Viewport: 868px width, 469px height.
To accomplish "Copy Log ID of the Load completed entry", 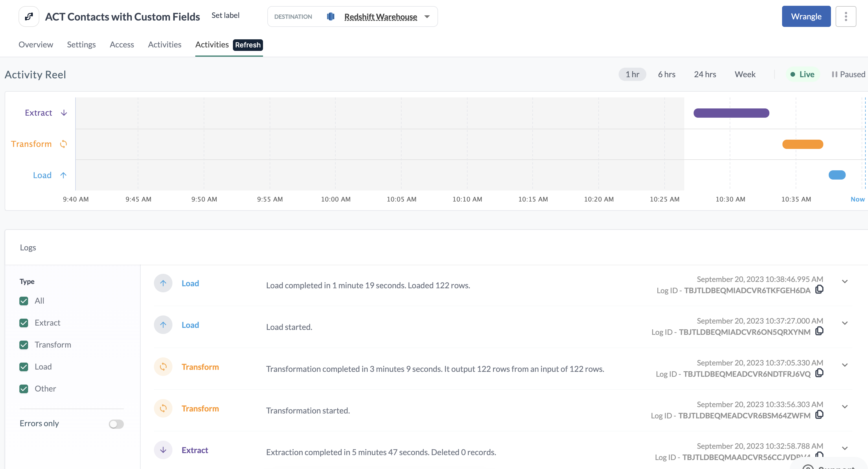I will pyautogui.click(x=819, y=289).
